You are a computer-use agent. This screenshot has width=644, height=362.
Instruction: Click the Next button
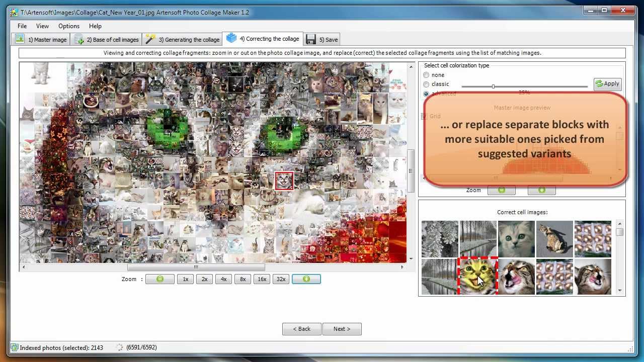[x=342, y=329]
